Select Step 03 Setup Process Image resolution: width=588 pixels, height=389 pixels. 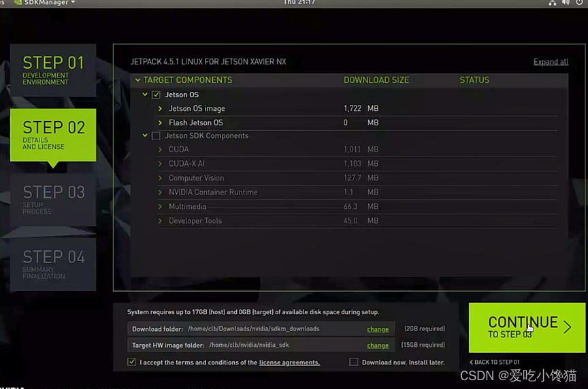click(53, 199)
